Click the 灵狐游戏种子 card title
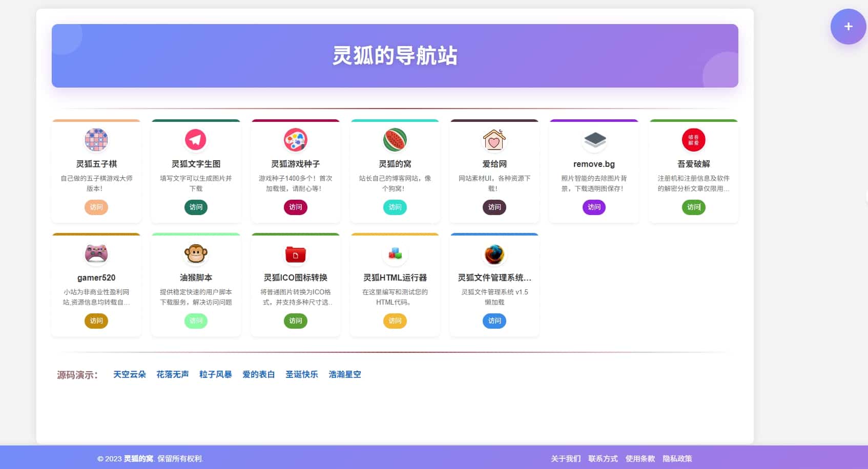Screen dimensions: 868x469 tap(296, 164)
